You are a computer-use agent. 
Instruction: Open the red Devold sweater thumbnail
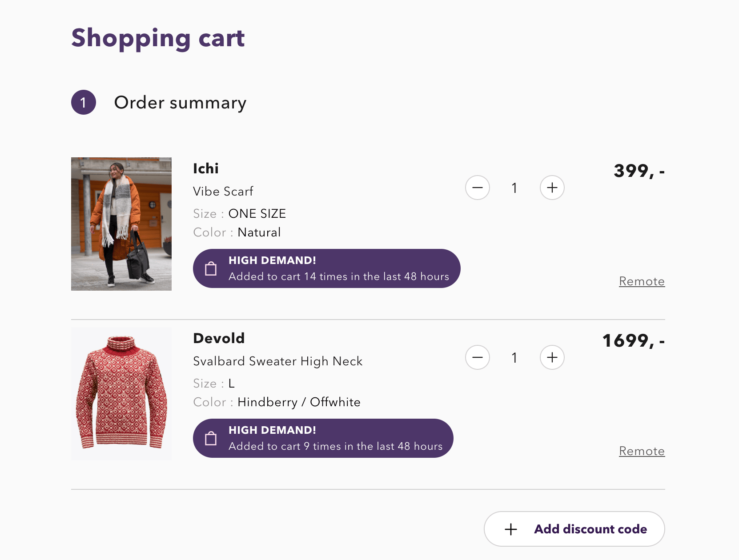click(121, 394)
